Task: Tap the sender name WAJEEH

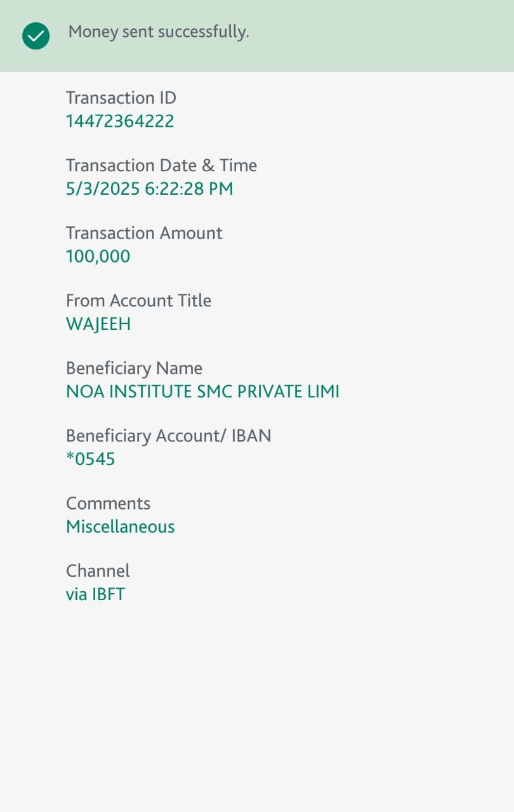Action: point(98,324)
